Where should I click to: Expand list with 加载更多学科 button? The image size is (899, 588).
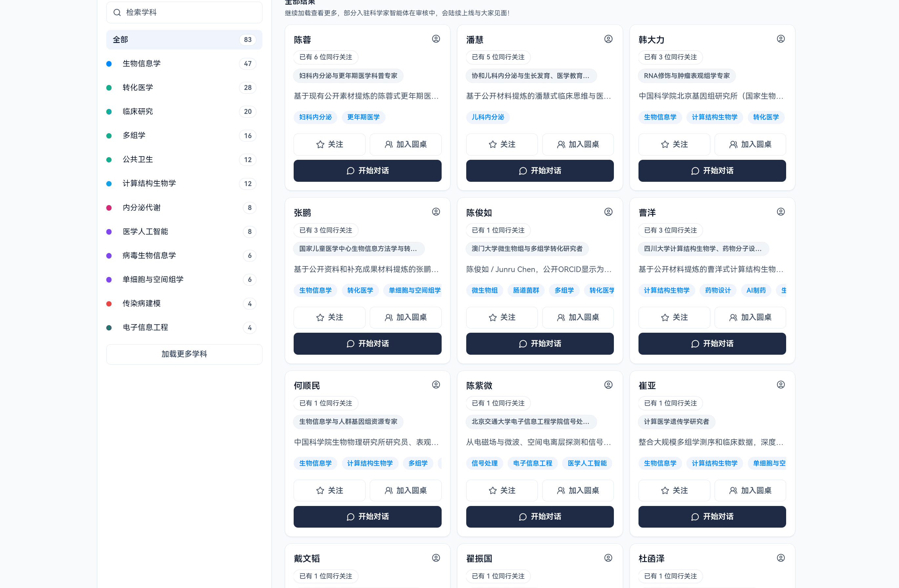tap(184, 354)
